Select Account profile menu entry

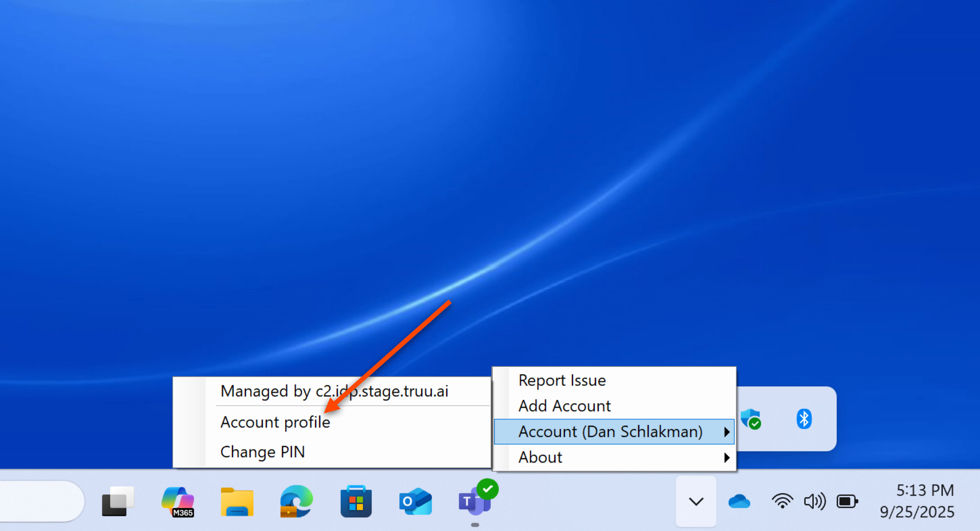[275, 422]
